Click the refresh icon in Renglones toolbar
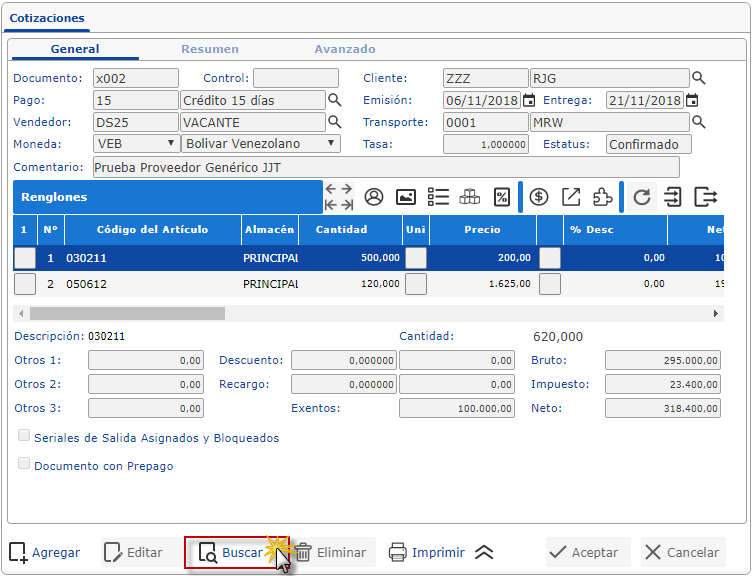Image resolution: width=754 pixels, height=576 pixels. point(642,197)
